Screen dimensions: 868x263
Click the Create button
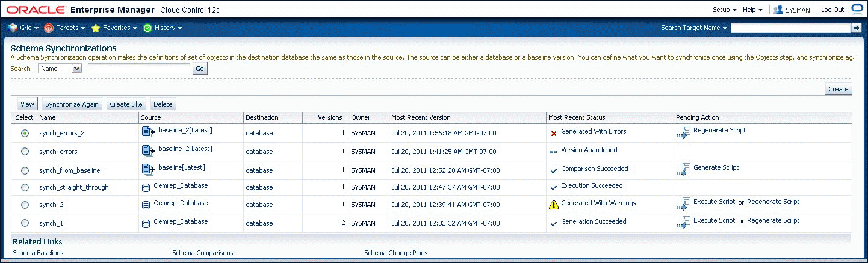coord(838,89)
